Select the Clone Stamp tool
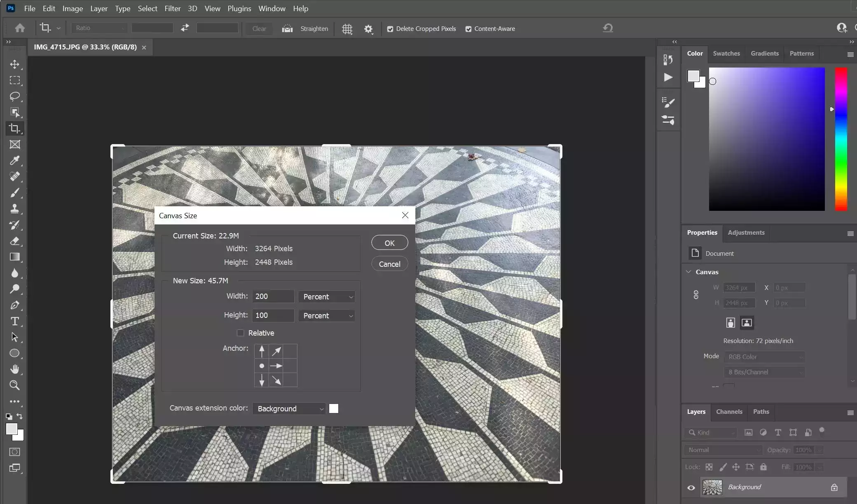The image size is (857, 504). click(15, 209)
